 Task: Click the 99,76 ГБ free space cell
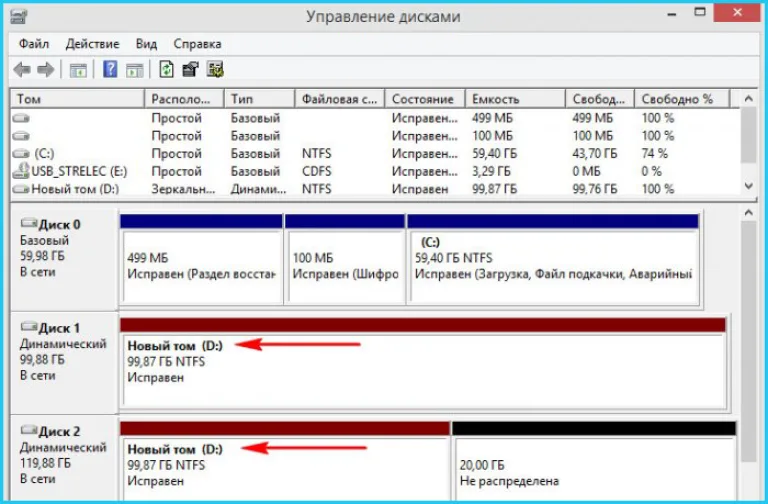pyautogui.click(x=595, y=189)
